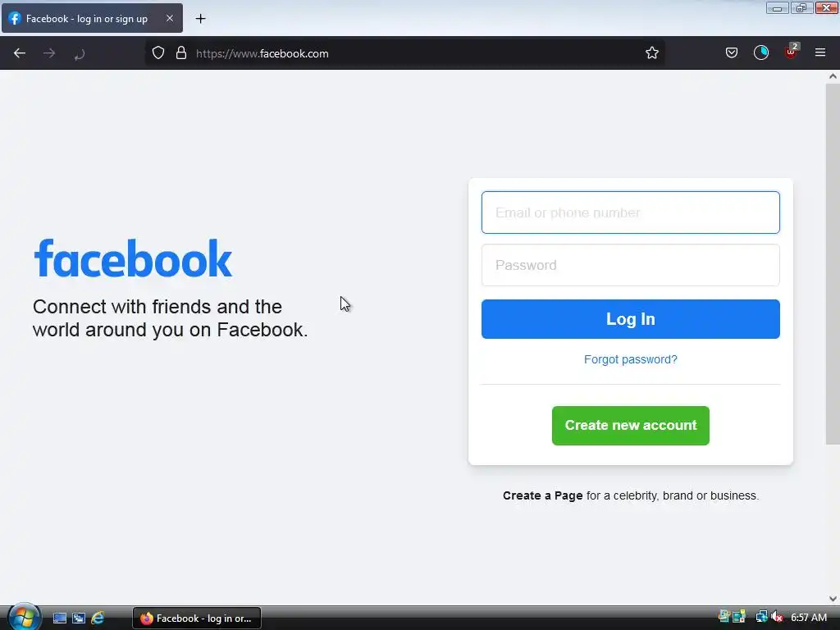Click the scrollbar up arrow
The width and height of the screenshot is (840, 630).
[833, 76]
